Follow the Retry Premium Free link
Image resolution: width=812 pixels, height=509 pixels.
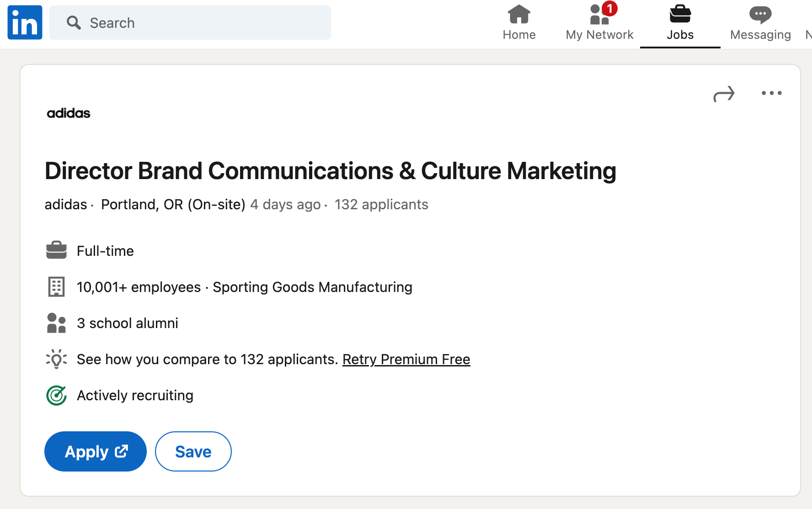point(406,360)
